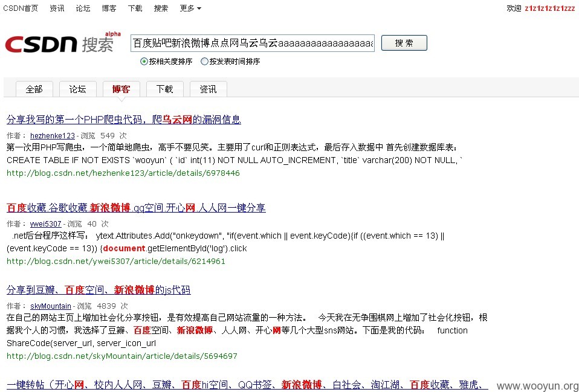Open 资讯 in top navigation bar
Viewport: 579px width, 392px height.
point(57,8)
